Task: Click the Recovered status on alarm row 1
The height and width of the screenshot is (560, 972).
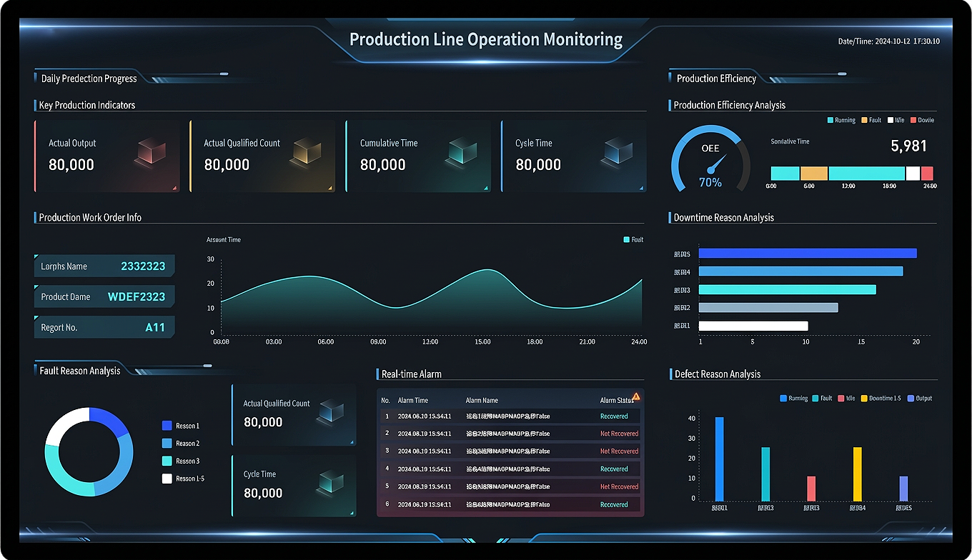Action: tap(613, 416)
